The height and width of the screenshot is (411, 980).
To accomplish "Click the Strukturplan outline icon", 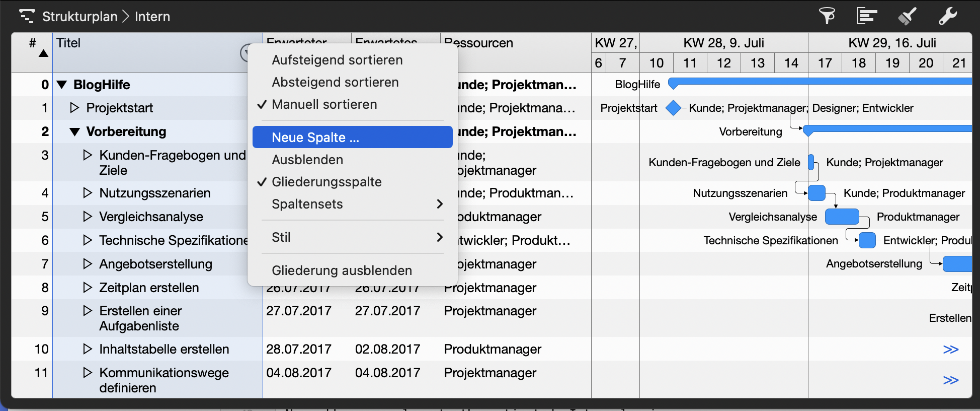I will (x=27, y=16).
